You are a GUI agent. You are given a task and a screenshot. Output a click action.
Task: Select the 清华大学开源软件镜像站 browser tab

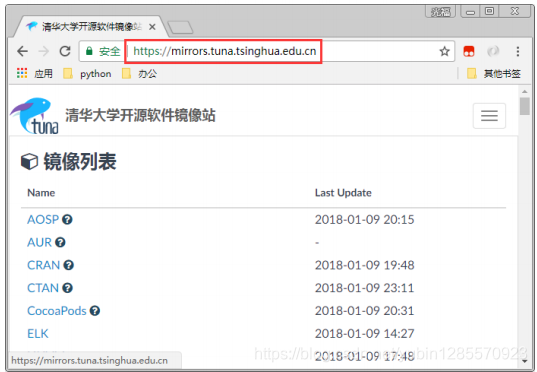[91, 26]
